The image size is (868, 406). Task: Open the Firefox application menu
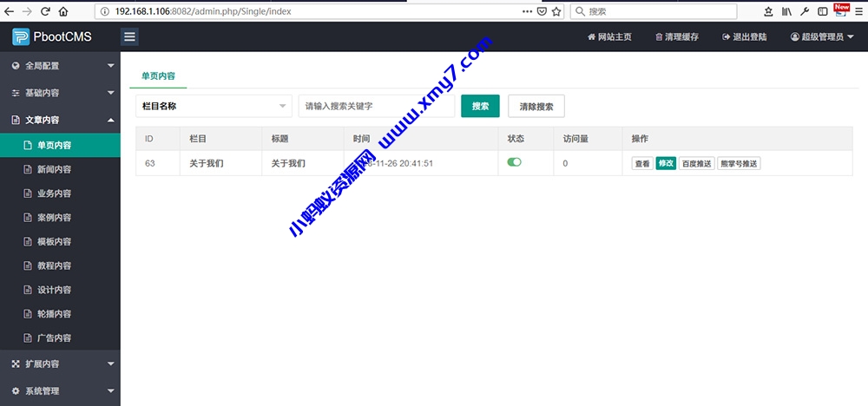tap(859, 11)
